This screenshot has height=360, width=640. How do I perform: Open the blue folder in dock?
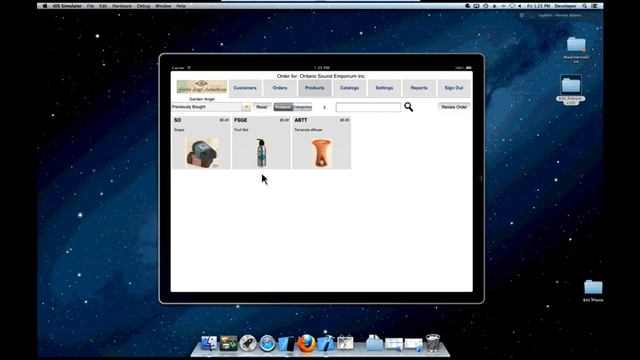click(374, 343)
